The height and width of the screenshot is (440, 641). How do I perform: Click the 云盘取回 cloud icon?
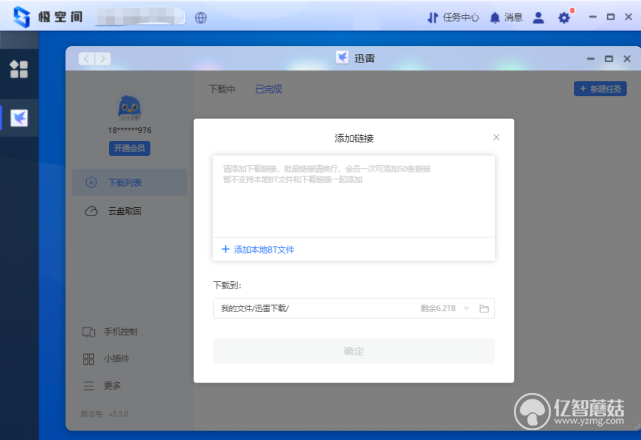(91, 211)
